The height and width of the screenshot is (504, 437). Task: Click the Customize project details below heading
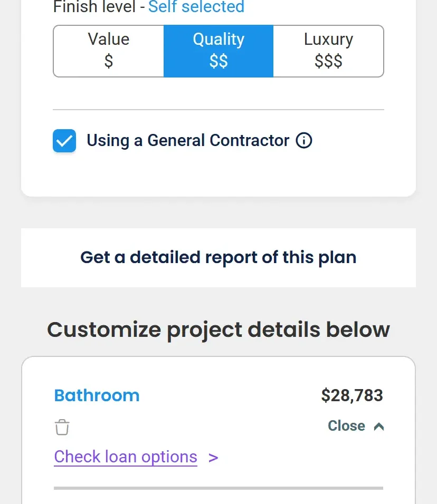(218, 329)
